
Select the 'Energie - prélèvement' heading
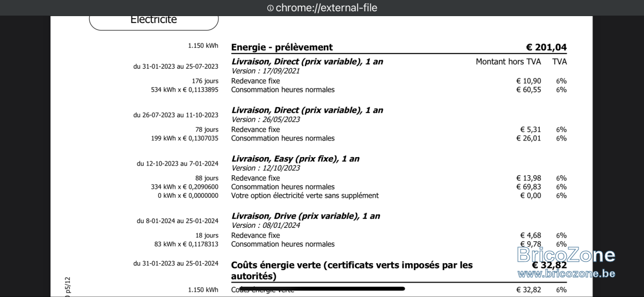point(282,47)
